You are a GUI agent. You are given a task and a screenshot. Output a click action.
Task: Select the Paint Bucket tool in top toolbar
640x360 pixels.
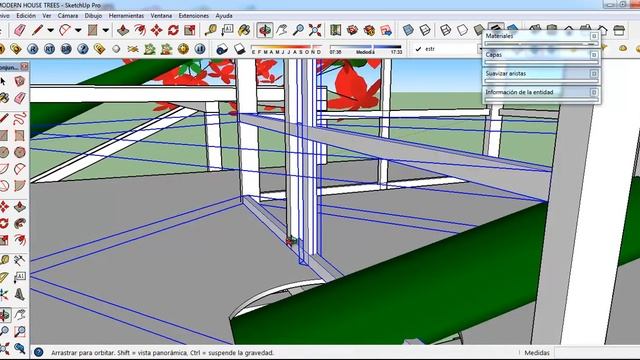point(244,30)
